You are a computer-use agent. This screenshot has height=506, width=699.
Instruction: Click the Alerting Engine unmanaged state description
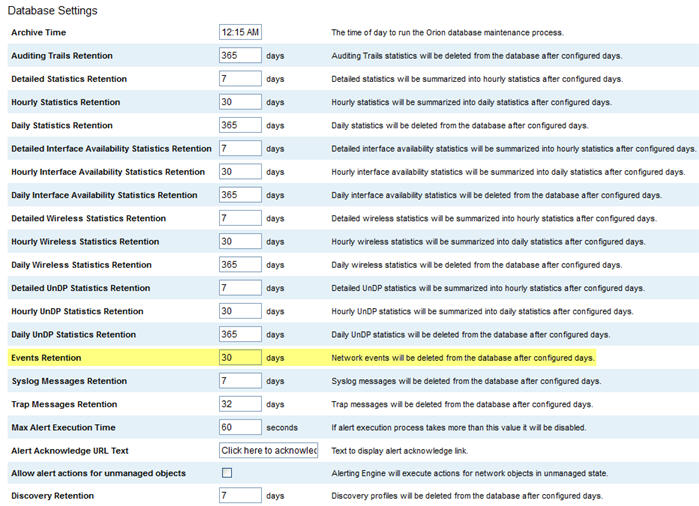click(469, 473)
